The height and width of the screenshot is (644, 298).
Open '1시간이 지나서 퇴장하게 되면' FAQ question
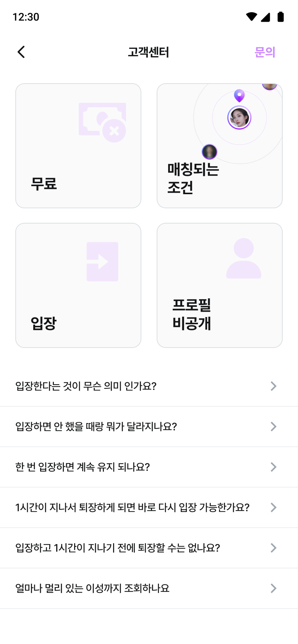click(133, 507)
